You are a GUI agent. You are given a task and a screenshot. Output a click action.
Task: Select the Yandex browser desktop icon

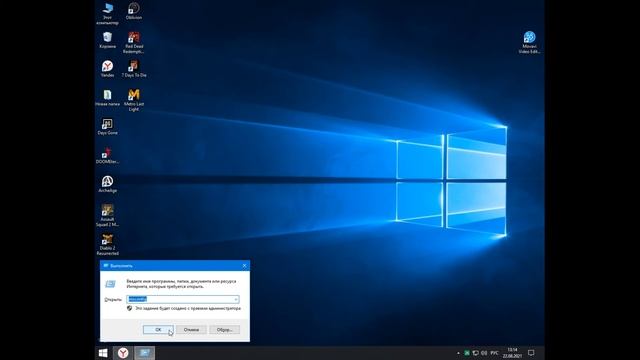click(107, 69)
